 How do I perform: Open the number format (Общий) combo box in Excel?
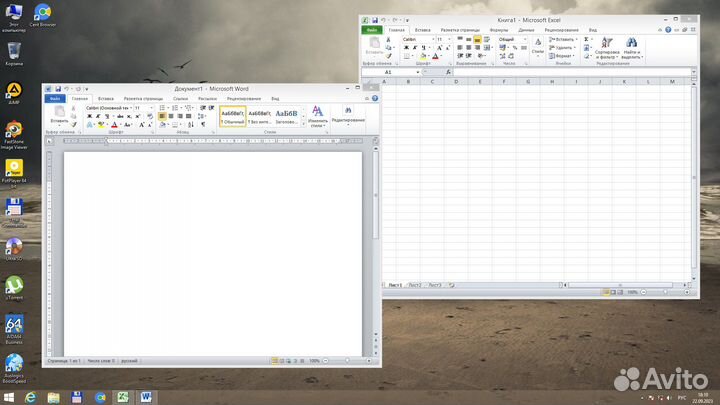point(512,39)
